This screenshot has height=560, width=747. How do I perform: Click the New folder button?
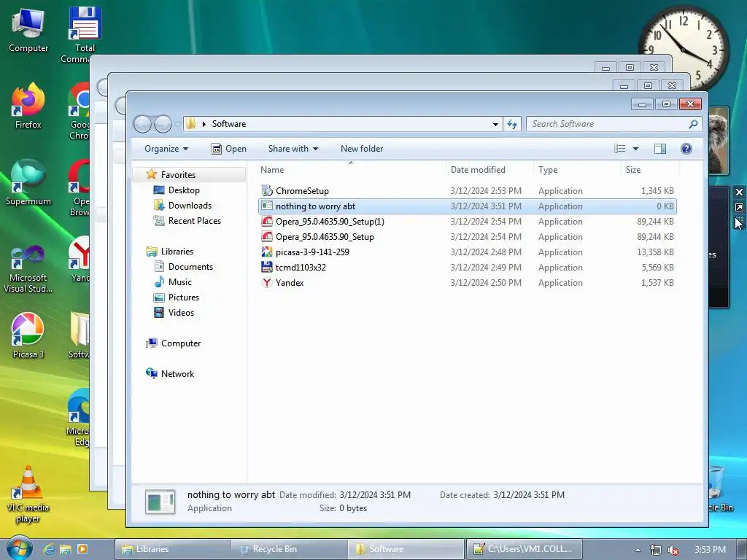click(362, 149)
